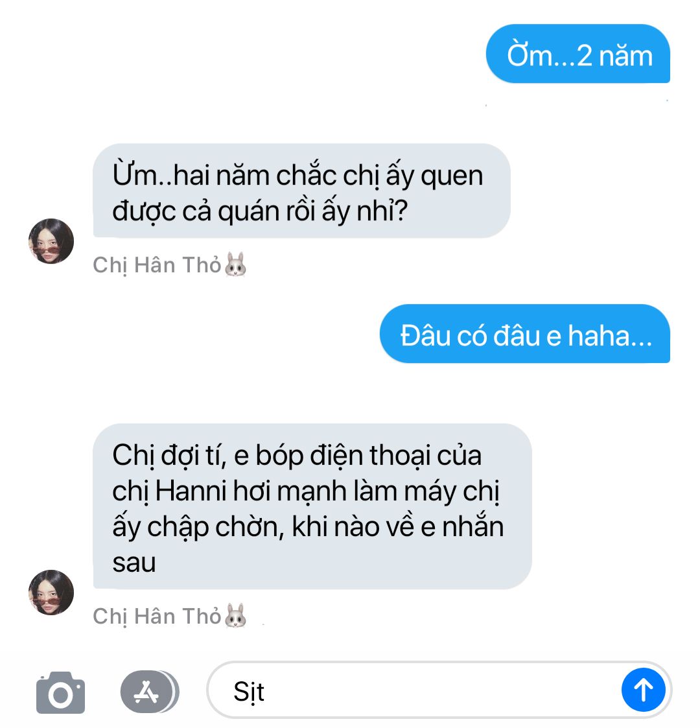Select the "Đâu có đâu e haha..." bubble

pyautogui.click(x=525, y=334)
